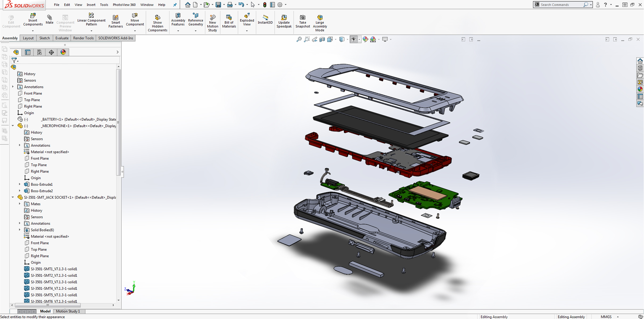Collapse the _MICROPHONE<1> tree node
The width and height of the screenshot is (644, 319).
pyautogui.click(x=13, y=126)
